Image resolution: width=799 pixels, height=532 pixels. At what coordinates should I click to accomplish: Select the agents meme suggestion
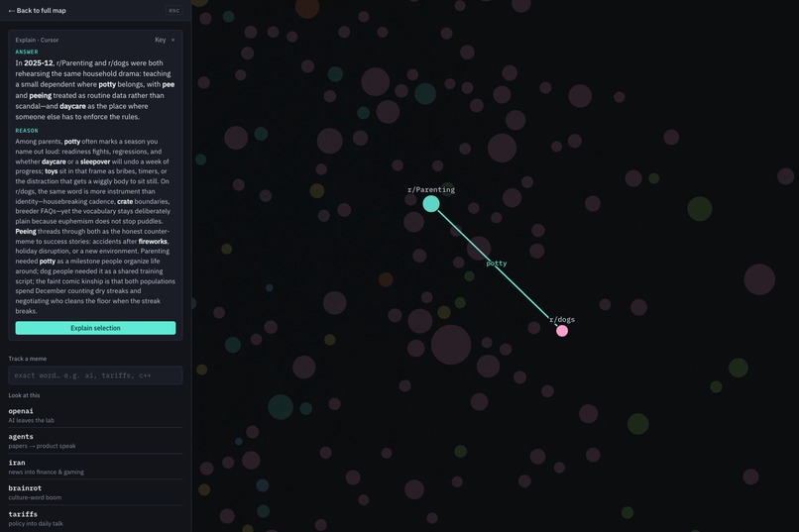95,441
